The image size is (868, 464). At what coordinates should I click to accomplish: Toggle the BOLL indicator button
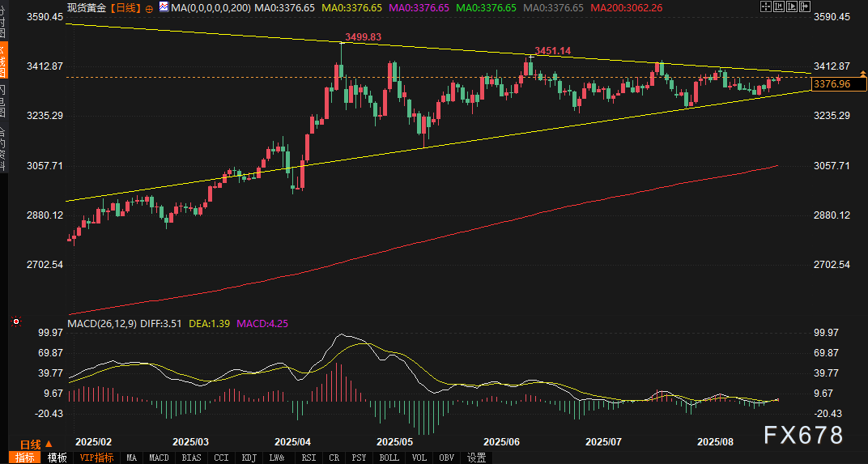[x=389, y=458]
